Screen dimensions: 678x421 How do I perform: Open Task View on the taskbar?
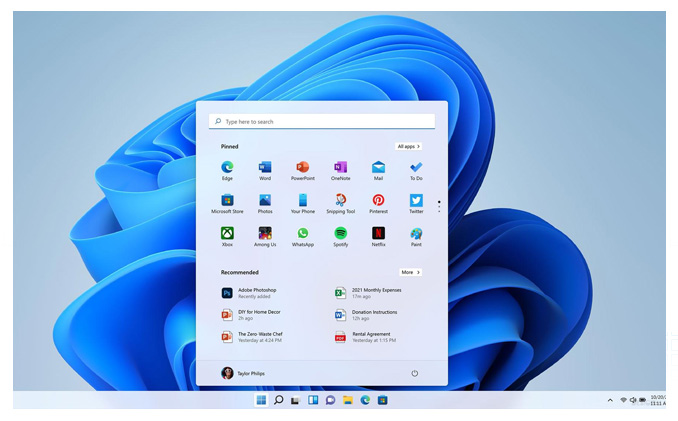coord(295,400)
